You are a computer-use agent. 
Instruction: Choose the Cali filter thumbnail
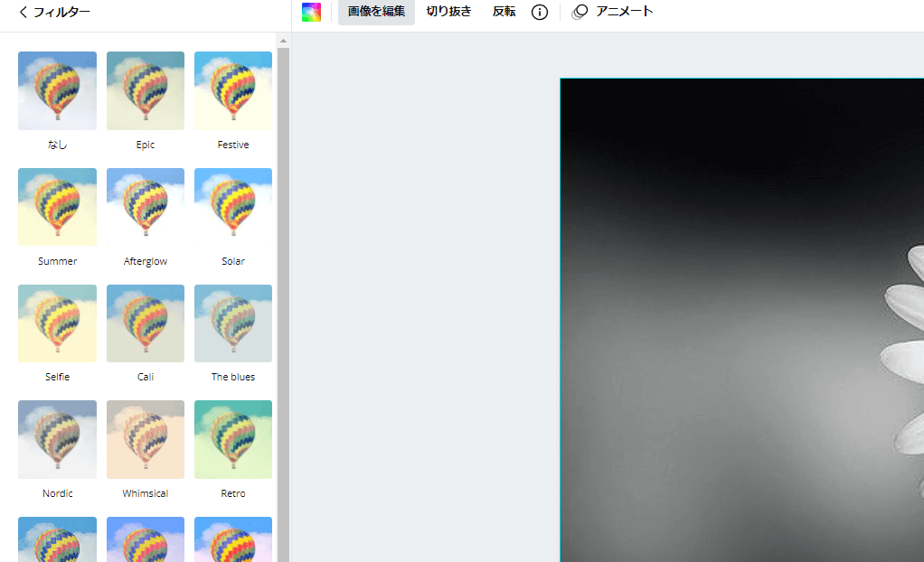click(145, 323)
